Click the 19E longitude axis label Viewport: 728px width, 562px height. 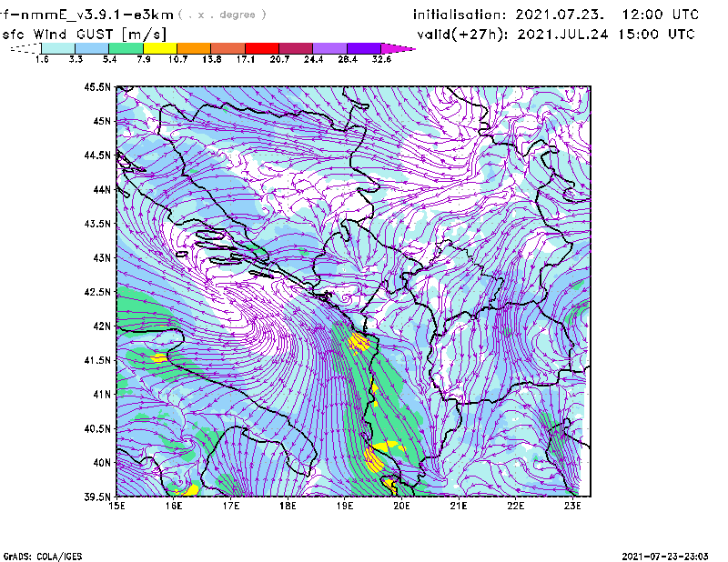tap(345, 506)
